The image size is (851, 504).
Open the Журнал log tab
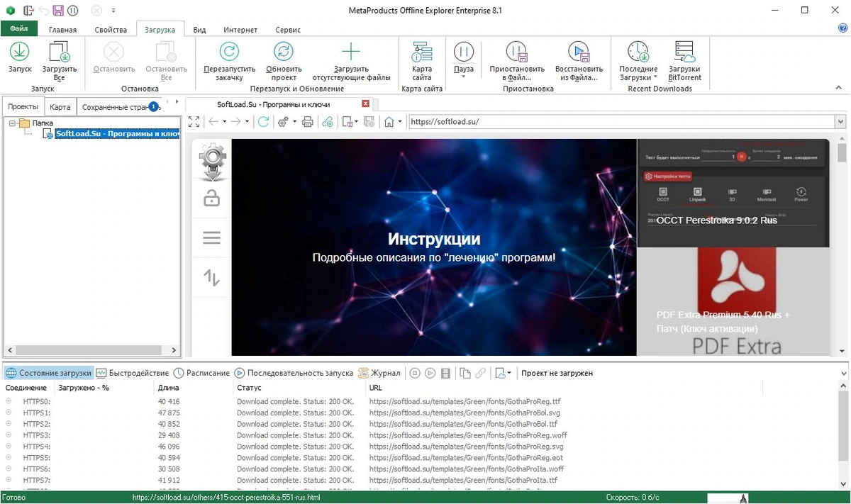click(x=379, y=373)
